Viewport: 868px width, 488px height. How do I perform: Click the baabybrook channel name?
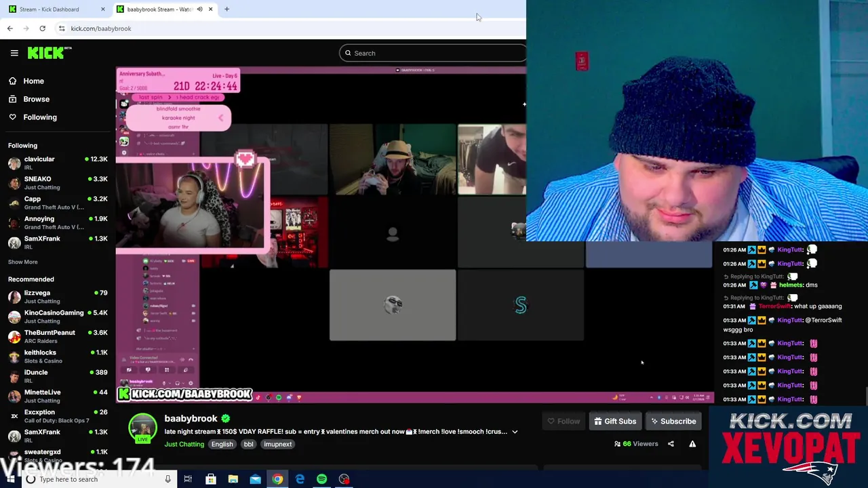191,418
